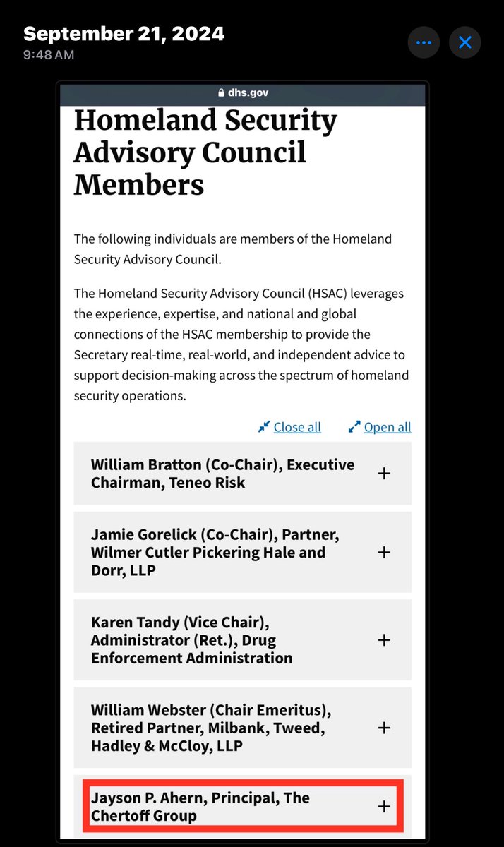Click the collapse arrows icon beside Close all

pos(264,427)
